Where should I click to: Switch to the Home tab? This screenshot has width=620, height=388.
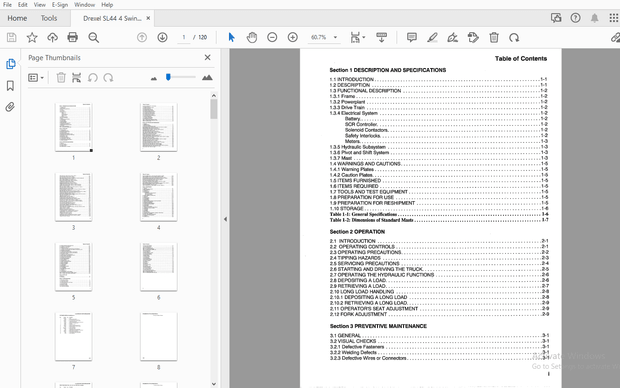pos(17,18)
